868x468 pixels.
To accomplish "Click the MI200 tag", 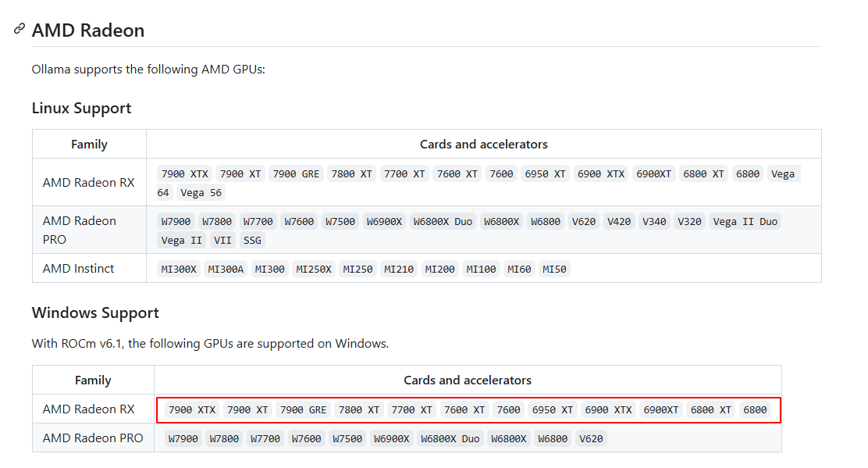I will click(440, 270).
